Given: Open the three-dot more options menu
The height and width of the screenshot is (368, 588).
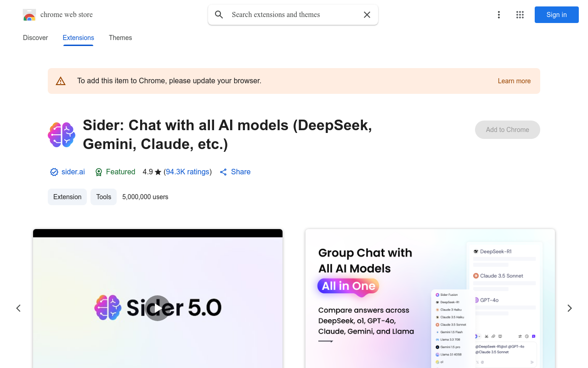Looking at the screenshot, I should coord(499,15).
